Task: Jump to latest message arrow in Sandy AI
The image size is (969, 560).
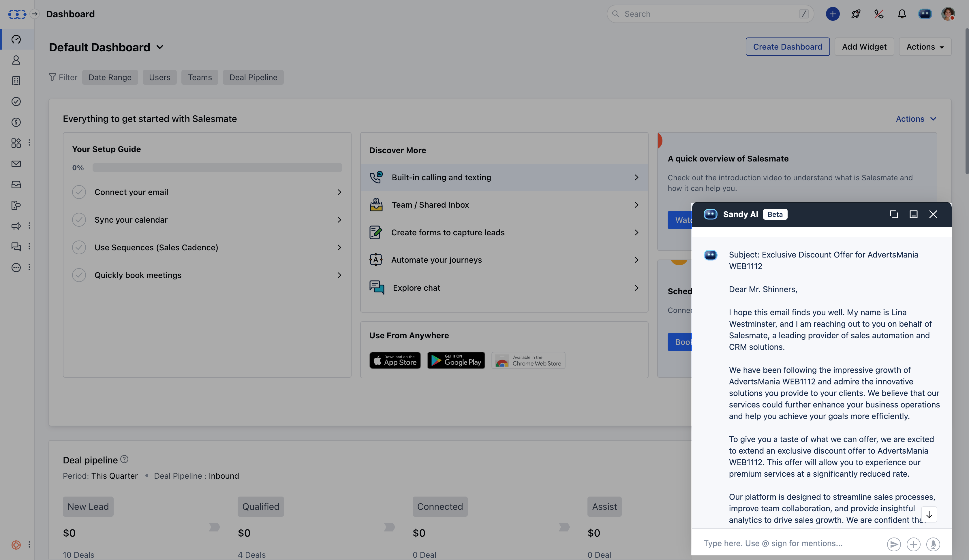Action: 929,515
